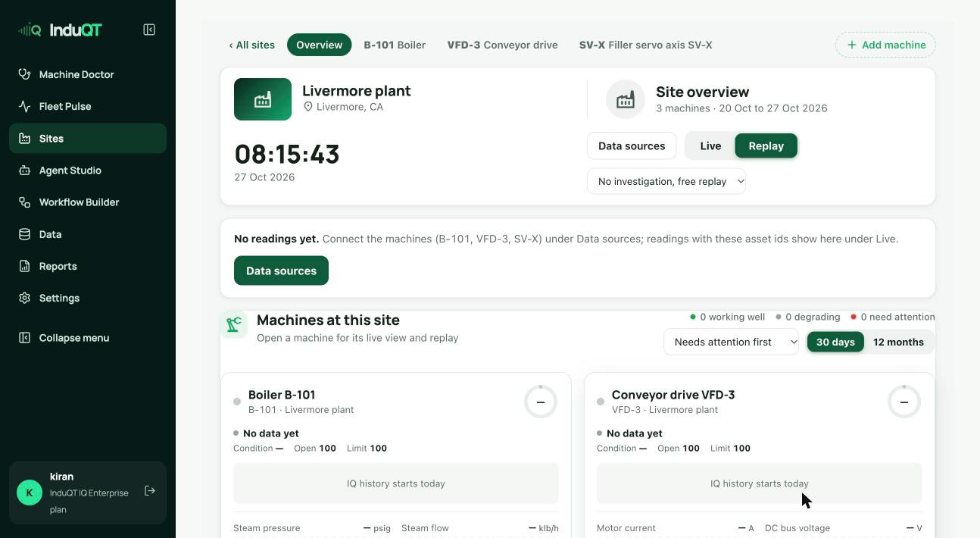Screen dimensions: 980x538
Task: Click the green Data sources button
Action: [281, 271]
